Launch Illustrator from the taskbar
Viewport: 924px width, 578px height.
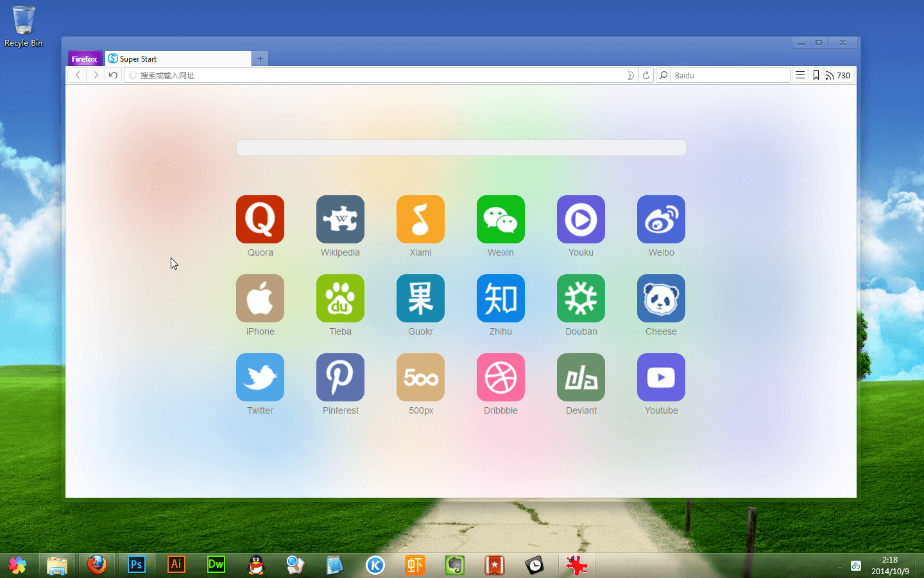pos(176,565)
